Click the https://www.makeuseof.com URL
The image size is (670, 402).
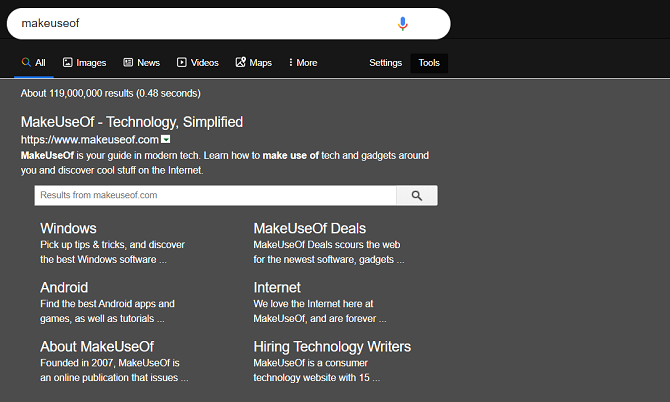pos(90,140)
